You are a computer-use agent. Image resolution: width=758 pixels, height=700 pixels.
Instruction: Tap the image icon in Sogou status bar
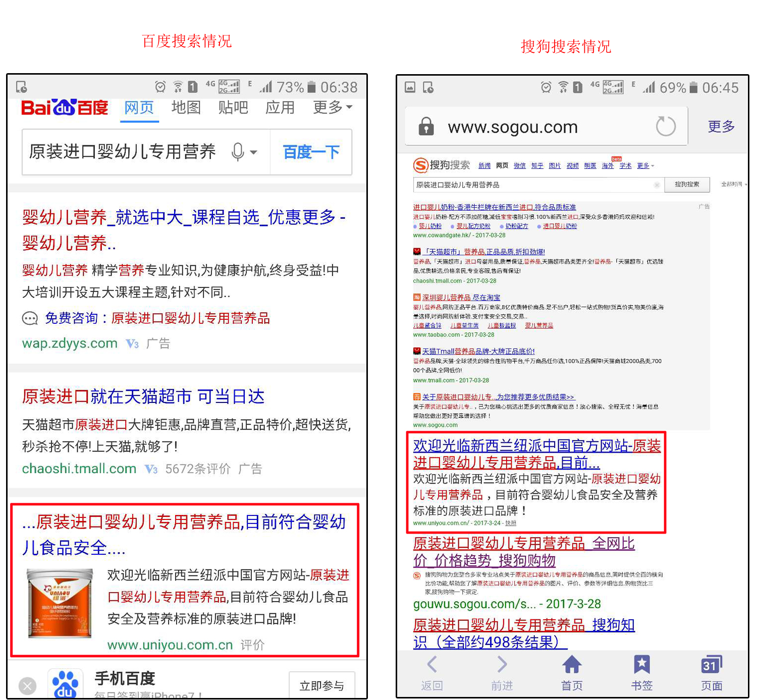(x=410, y=87)
